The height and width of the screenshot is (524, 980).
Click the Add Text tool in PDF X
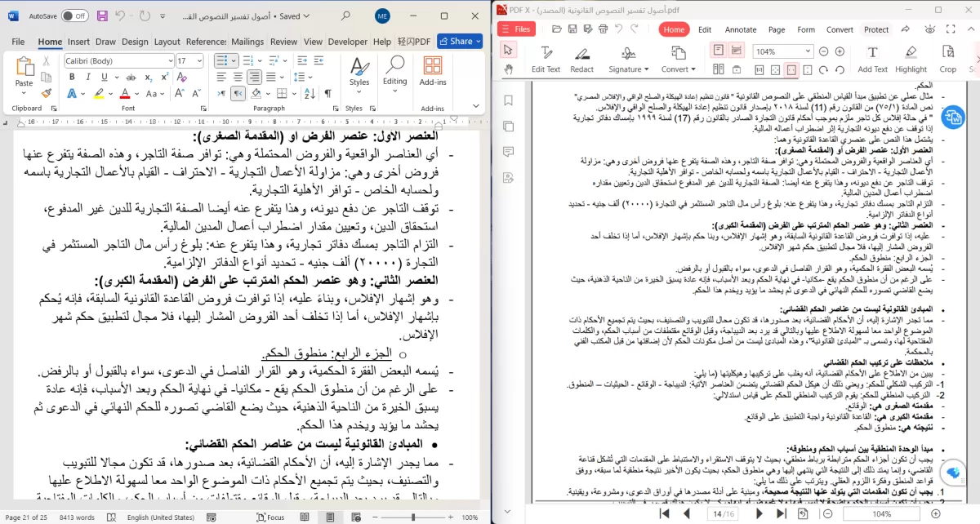[872, 59]
